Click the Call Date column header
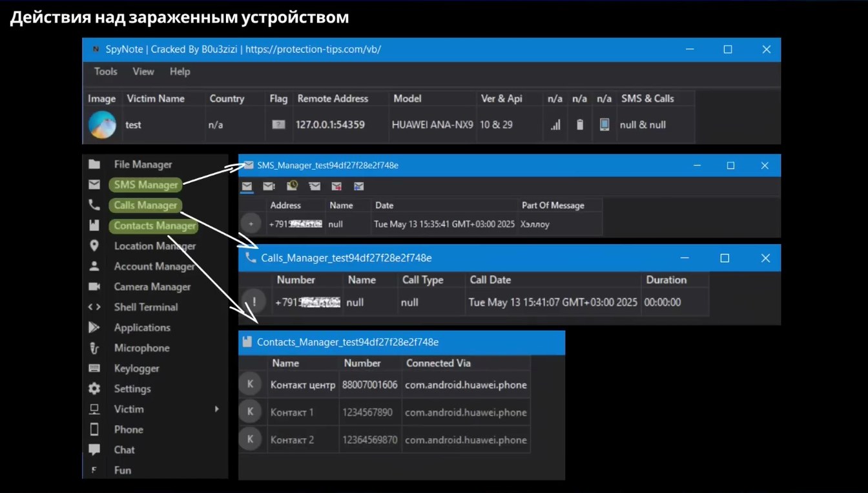868x493 pixels. click(490, 280)
